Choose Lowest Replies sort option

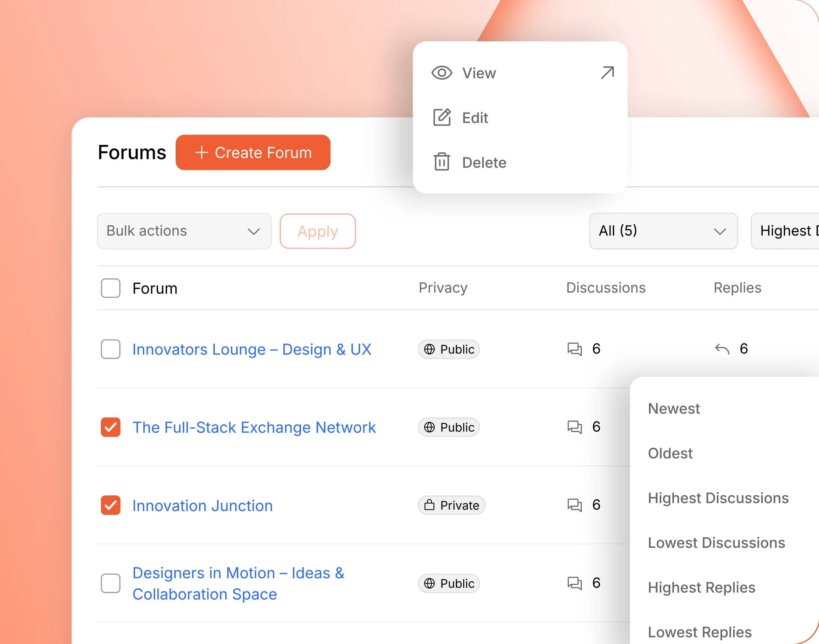(x=700, y=632)
